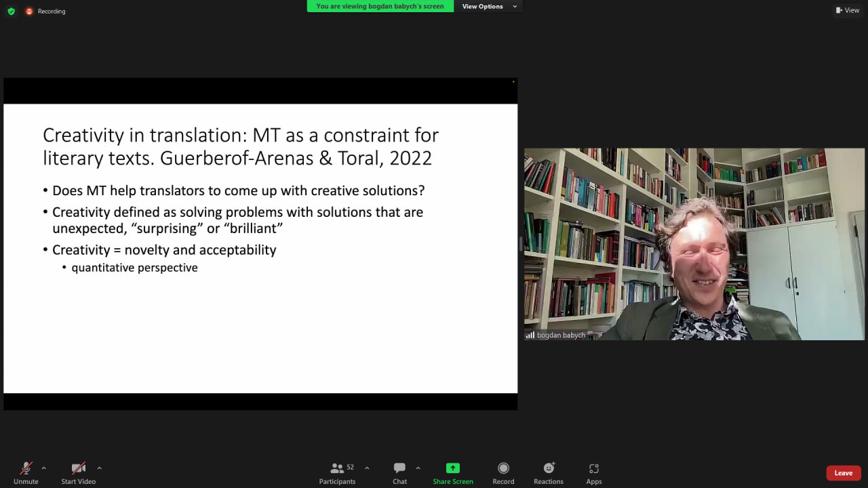
Task: Open the View Options menu
Action: click(489, 7)
